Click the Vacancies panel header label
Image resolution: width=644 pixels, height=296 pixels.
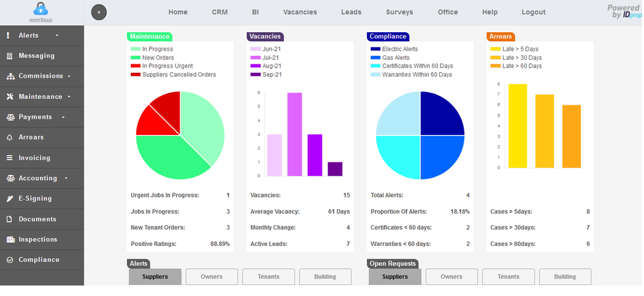pos(265,37)
